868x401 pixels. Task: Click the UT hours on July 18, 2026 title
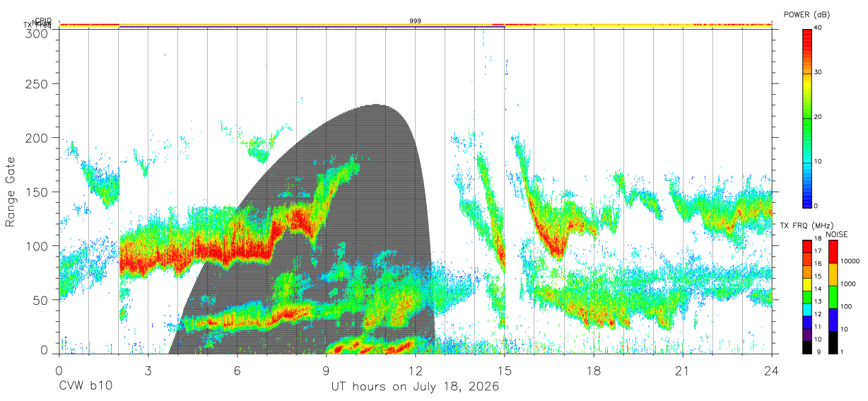(x=416, y=387)
